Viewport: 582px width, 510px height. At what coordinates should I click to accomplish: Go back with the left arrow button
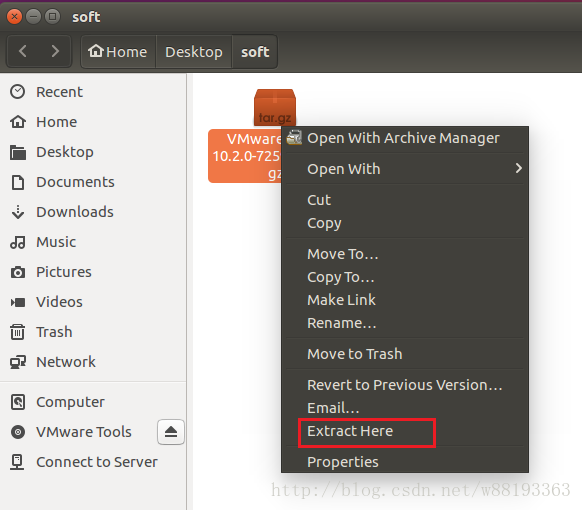point(23,51)
